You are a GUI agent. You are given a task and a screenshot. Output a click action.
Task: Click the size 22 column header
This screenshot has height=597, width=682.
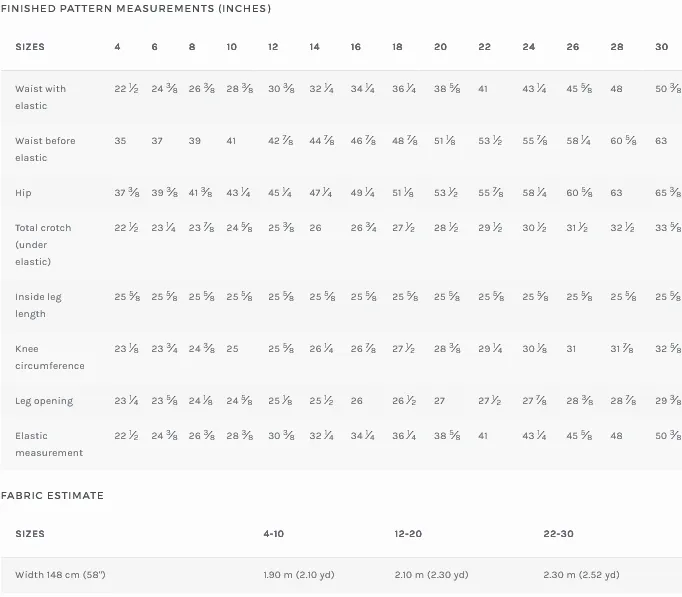(x=485, y=47)
